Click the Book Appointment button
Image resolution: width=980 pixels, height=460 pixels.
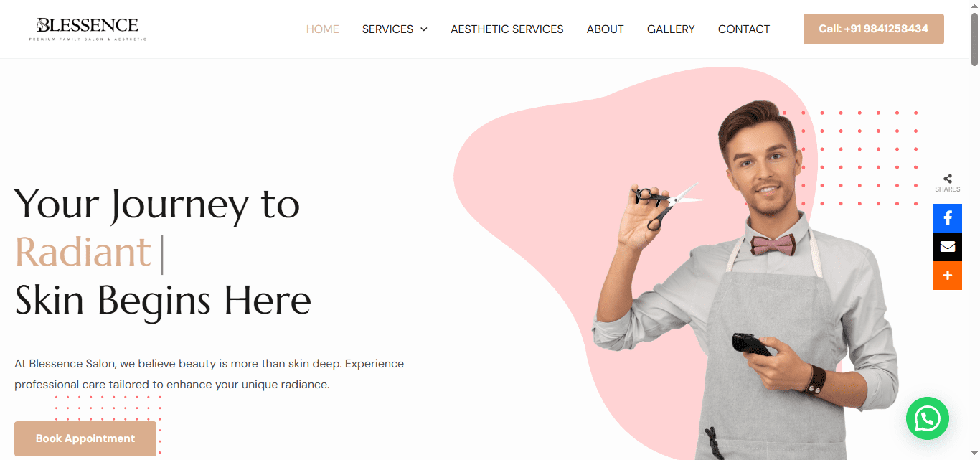pyautogui.click(x=85, y=438)
